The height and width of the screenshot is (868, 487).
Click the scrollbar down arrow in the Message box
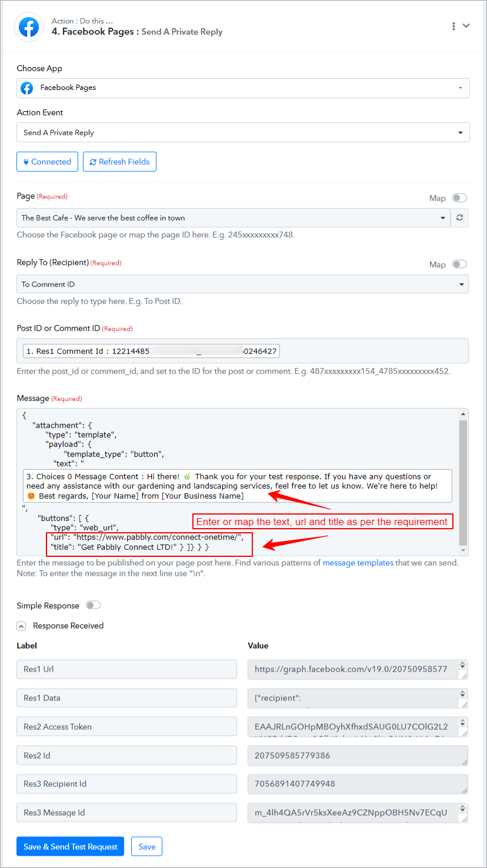(463, 550)
